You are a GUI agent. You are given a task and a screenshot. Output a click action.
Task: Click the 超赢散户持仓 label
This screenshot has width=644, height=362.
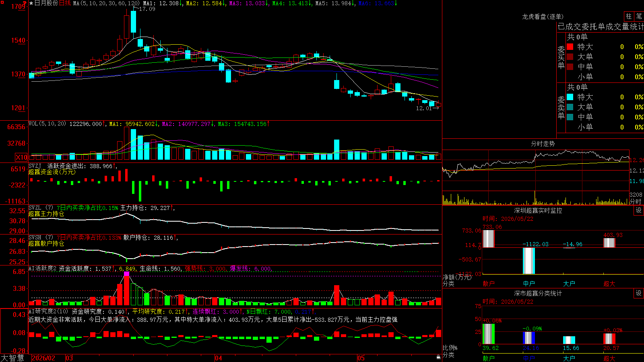(x=46, y=243)
